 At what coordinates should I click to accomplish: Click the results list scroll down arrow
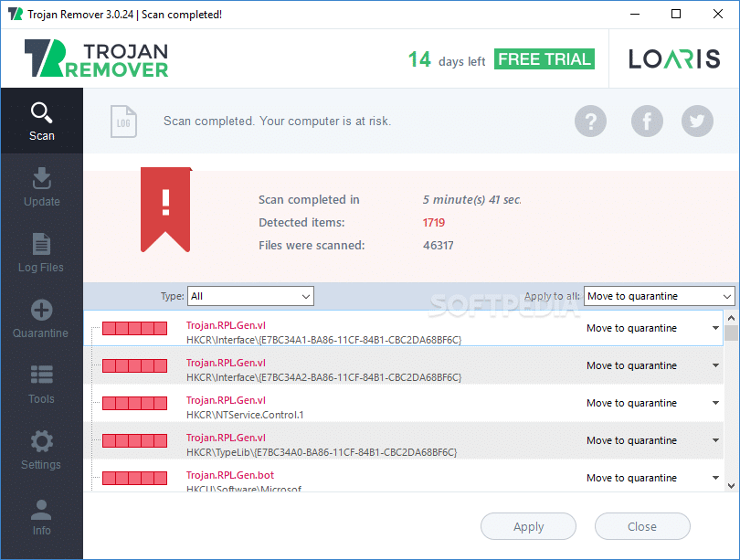pyautogui.click(x=731, y=485)
